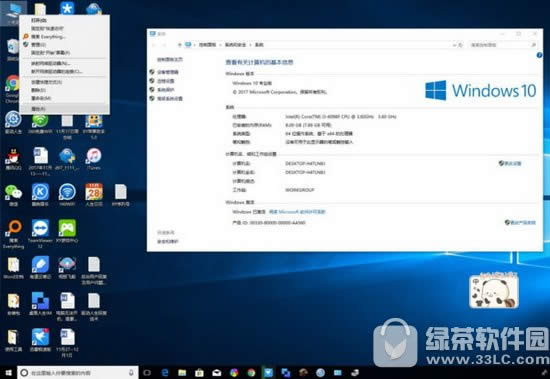Open File Explorer from the taskbar

(x=182, y=372)
